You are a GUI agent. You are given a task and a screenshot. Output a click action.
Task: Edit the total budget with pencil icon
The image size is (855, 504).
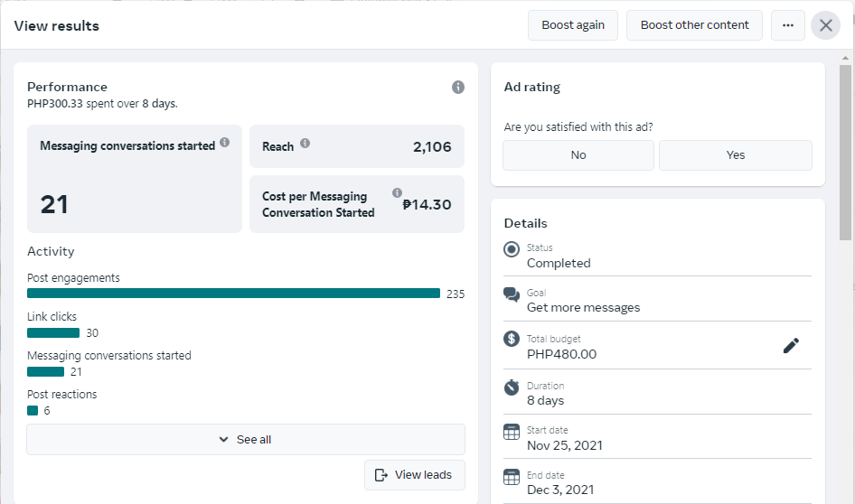point(791,345)
